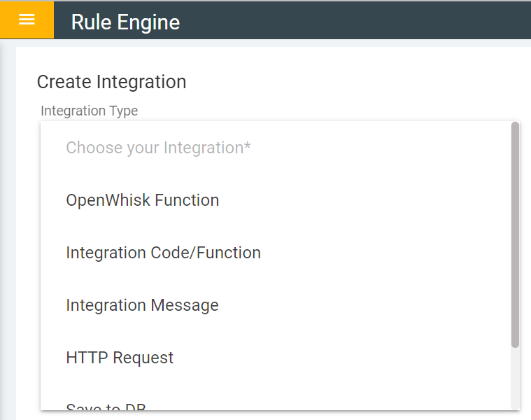Click the Integration Type field label
The width and height of the screenshot is (531, 420).
[89, 111]
